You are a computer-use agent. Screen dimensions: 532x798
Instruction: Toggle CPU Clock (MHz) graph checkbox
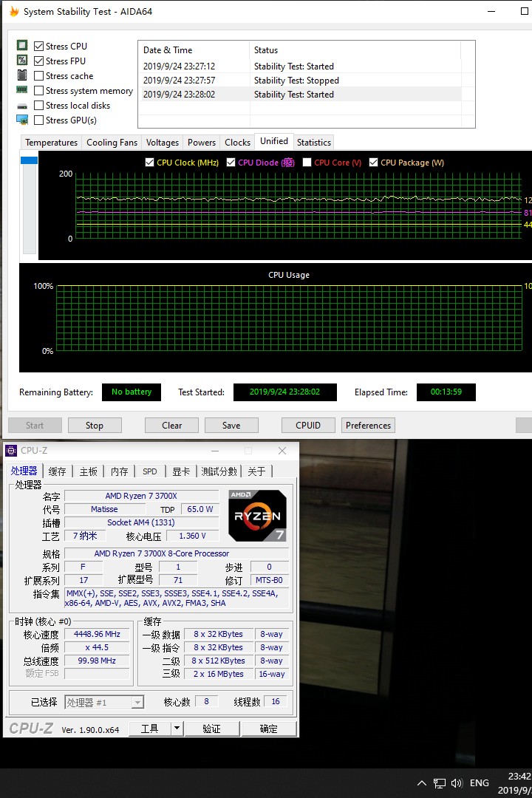pos(150,163)
